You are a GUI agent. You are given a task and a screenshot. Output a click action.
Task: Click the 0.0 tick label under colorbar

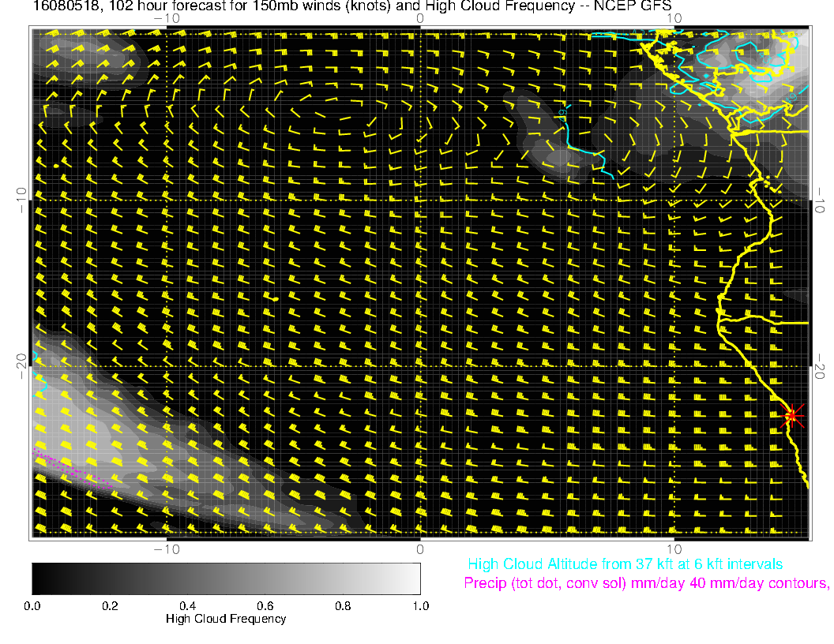point(32,605)
